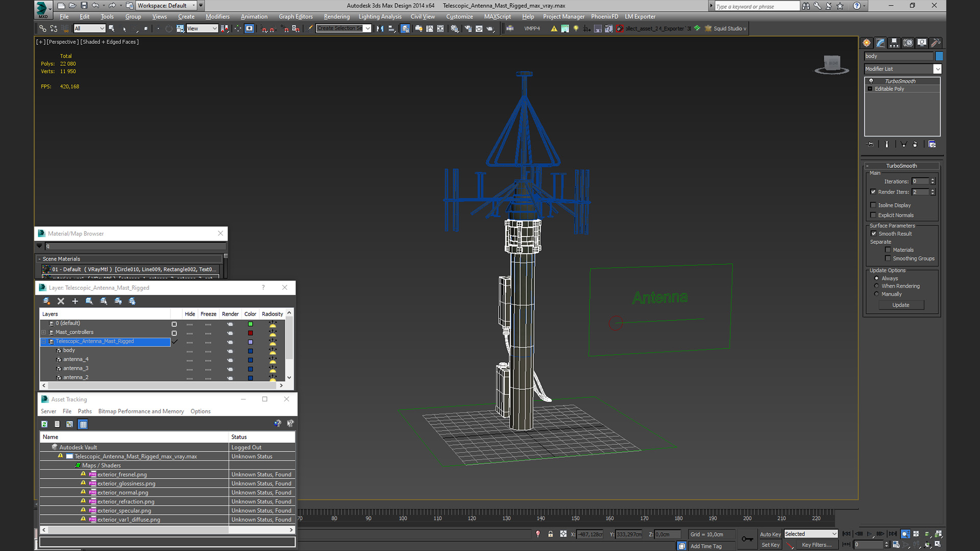This screenshot has width=980, height=551.
Task: Select the When Rendering radio button
Action: (x=877, y=286)
